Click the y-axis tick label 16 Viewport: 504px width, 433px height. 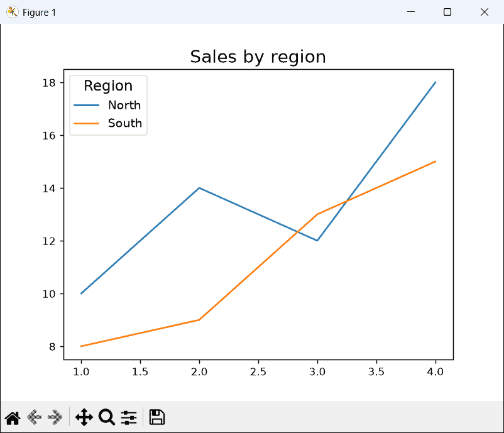(x=49, y=136)
